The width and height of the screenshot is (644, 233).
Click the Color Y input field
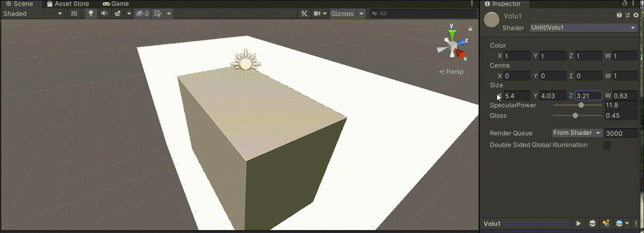click(553, 56)
